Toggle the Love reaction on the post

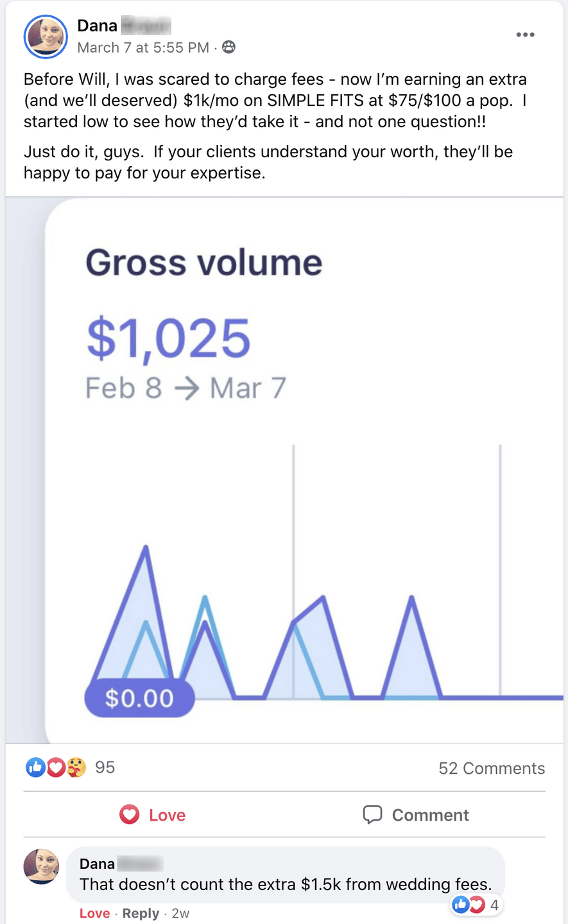click(153, 815)
